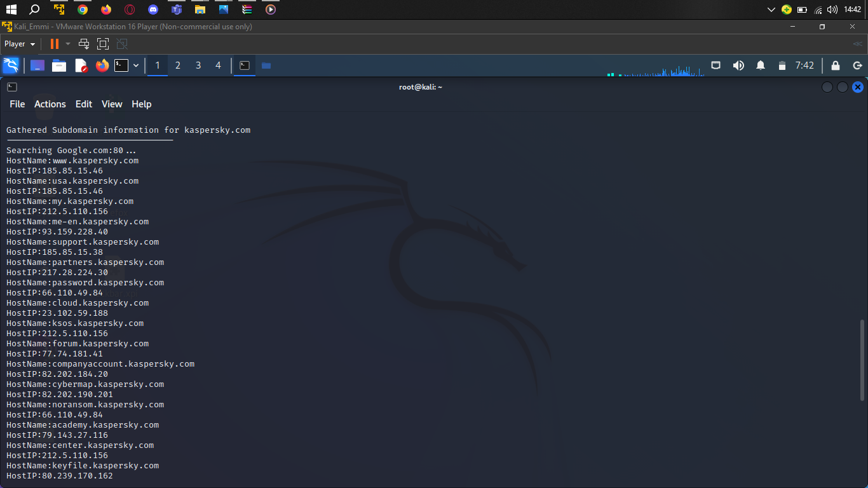Click the Windows clock showing 14:42

point(853,10)
